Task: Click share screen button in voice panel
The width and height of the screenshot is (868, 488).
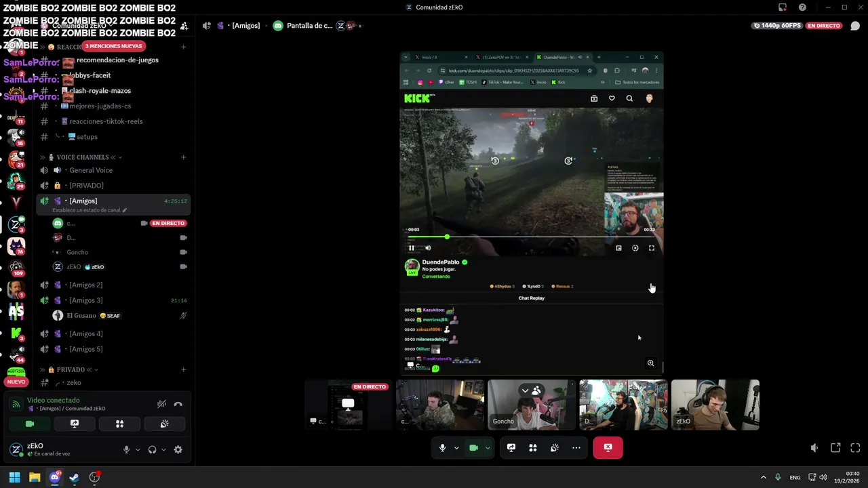Action: point(75,424)
